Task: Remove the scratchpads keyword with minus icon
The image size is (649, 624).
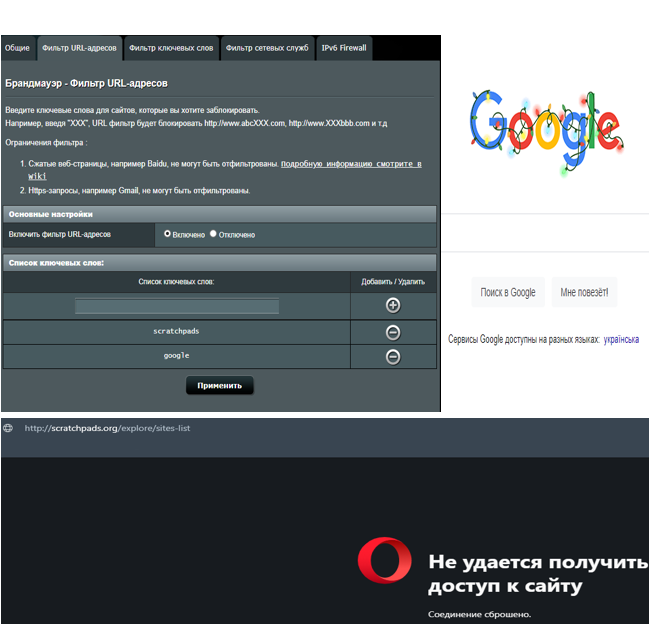Action: [393, 332]
